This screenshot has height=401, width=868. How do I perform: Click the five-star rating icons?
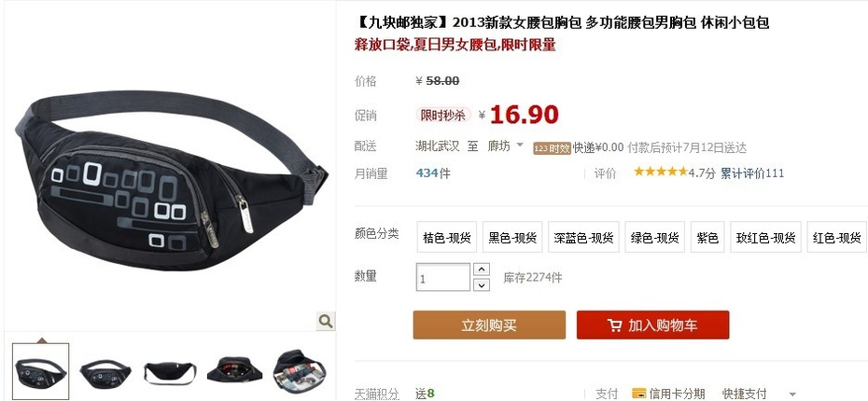661,172
